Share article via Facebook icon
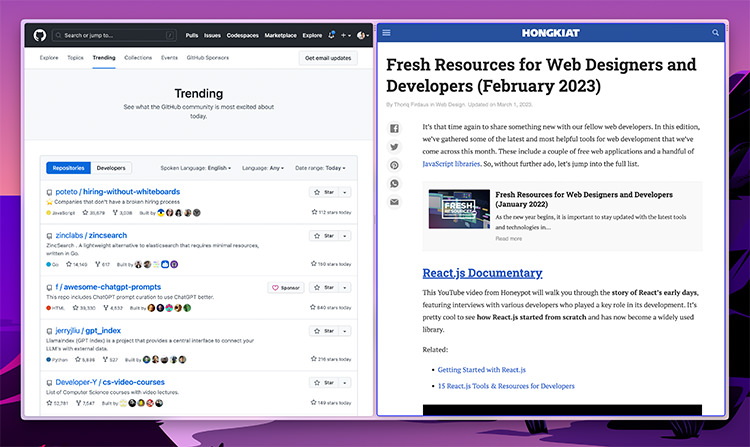750x447 pixels. pyautogui.click(x=394, y=128)
